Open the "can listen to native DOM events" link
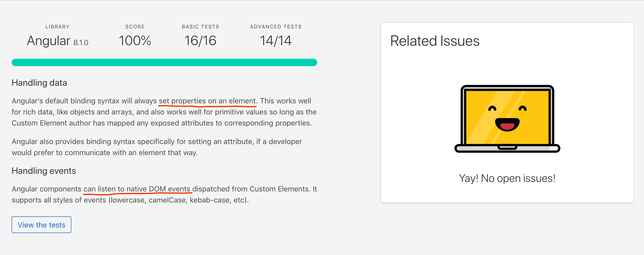 click(x=137, y=189)
